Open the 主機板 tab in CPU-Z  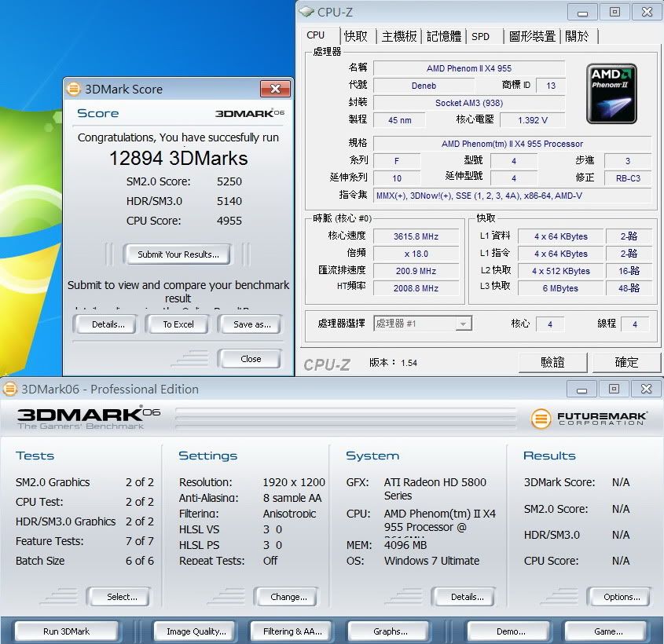(398, 36)
